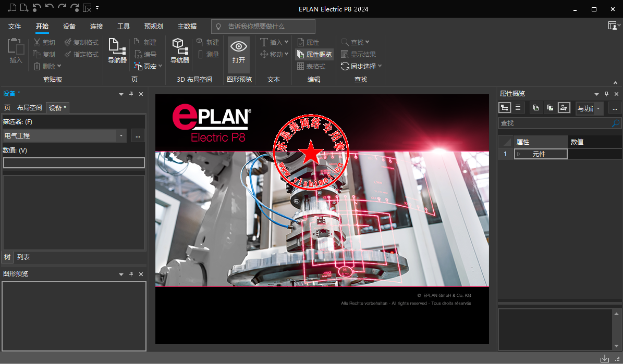Open the 移动 dropdown in the 文本 group

pos(286,54)
